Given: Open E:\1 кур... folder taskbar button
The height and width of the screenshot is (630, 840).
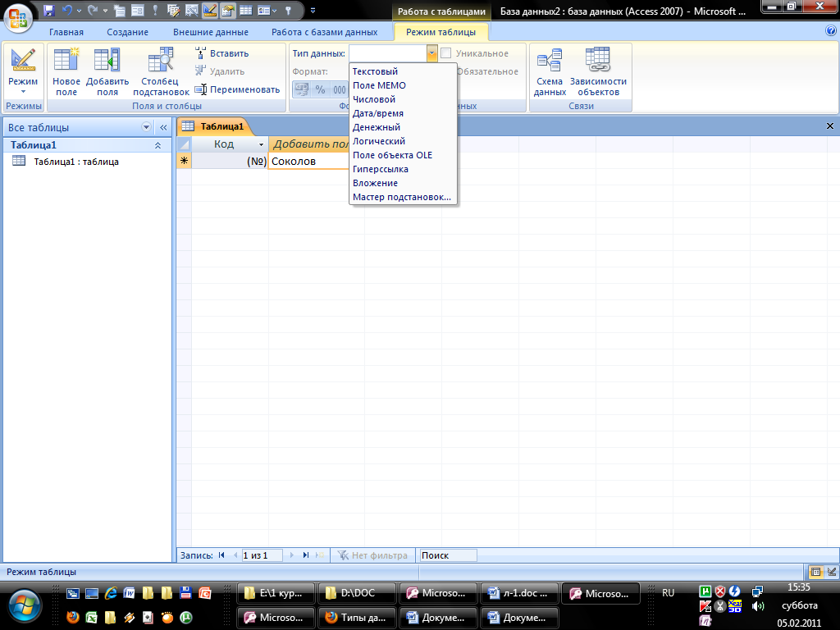Looking at the screenshot, I should coord(276,593).
